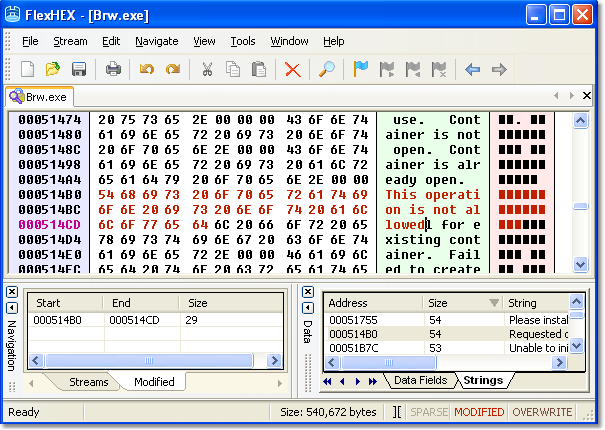Click the Modified list horizontal scrollbar thumb
The width and height of the screenshot is (605, 430).
click(149, 361)
